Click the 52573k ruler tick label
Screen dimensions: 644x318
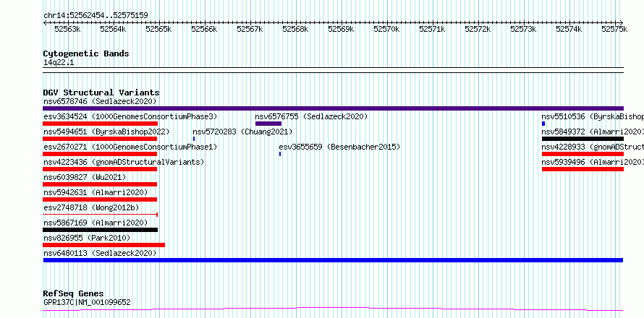(523, 29)
